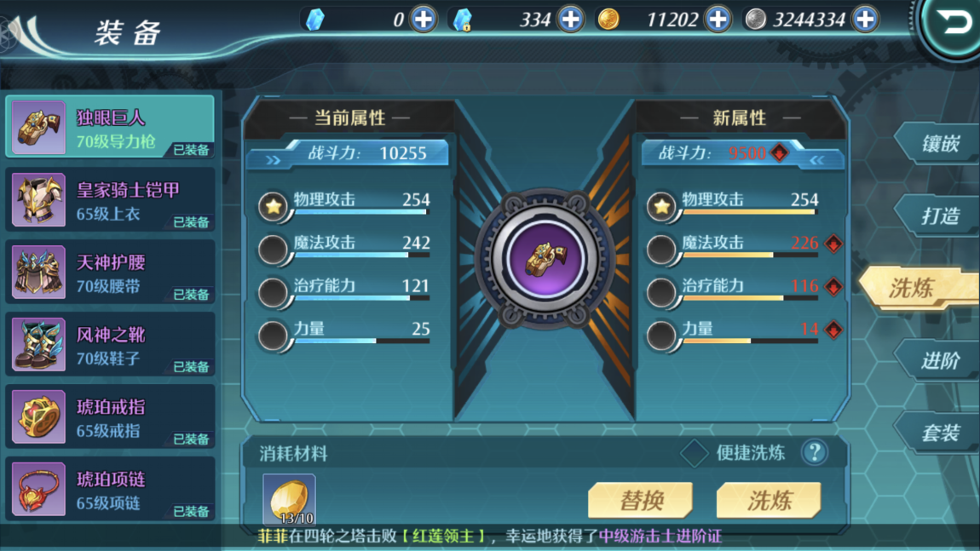Add blue diamonds with the plus icon
Screen dimensions: 980x551
(424, 20)
